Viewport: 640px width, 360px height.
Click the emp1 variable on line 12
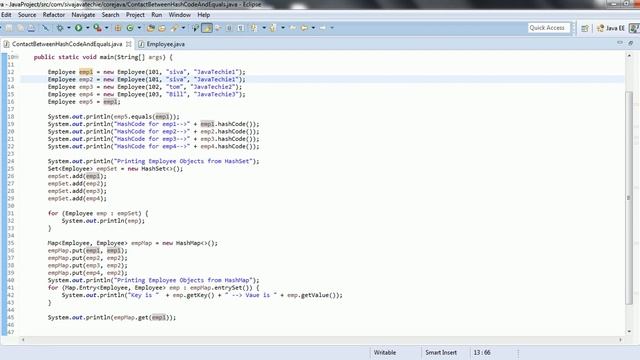(86, 72)
